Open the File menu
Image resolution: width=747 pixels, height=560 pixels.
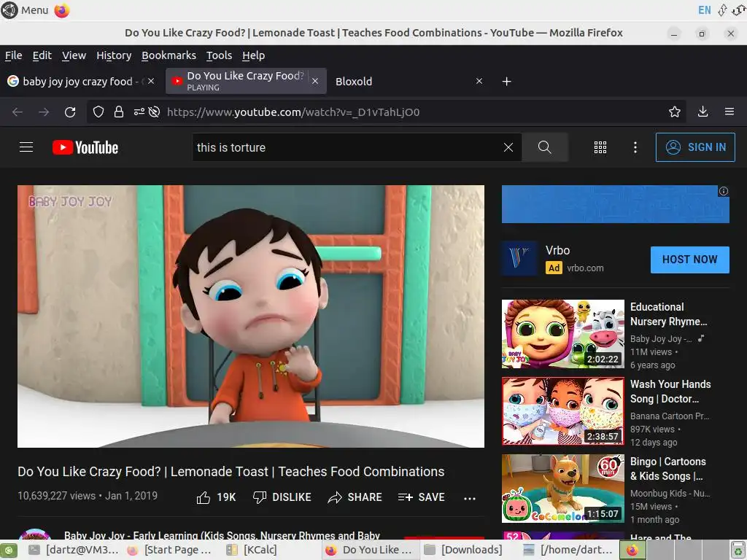(x=13, y=55)
